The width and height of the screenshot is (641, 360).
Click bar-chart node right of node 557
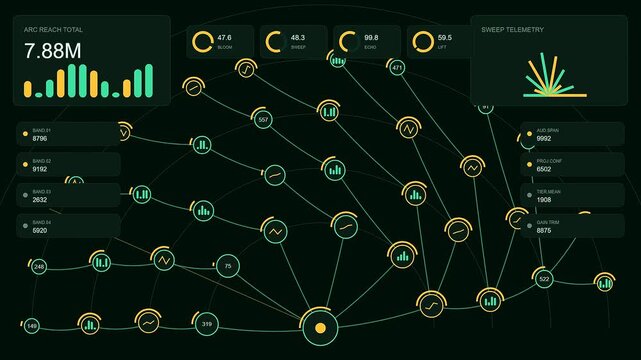pos(329,112)
